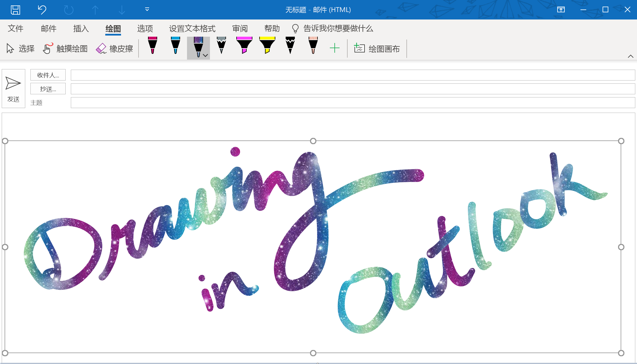Open the 收件人 address book button

pyautogui.click(x=48, y=75)
